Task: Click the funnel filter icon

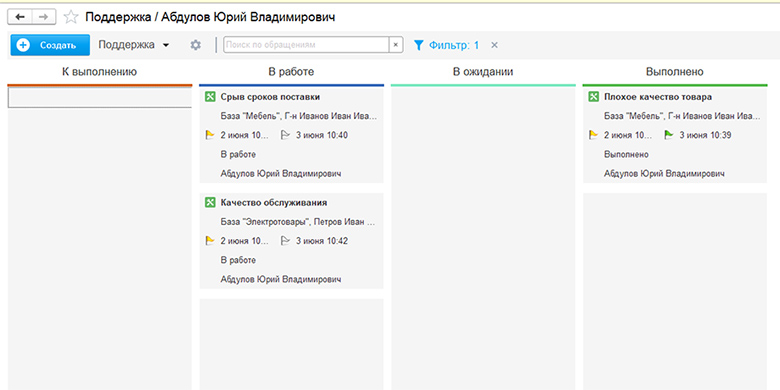Action: tap(419, 45)
